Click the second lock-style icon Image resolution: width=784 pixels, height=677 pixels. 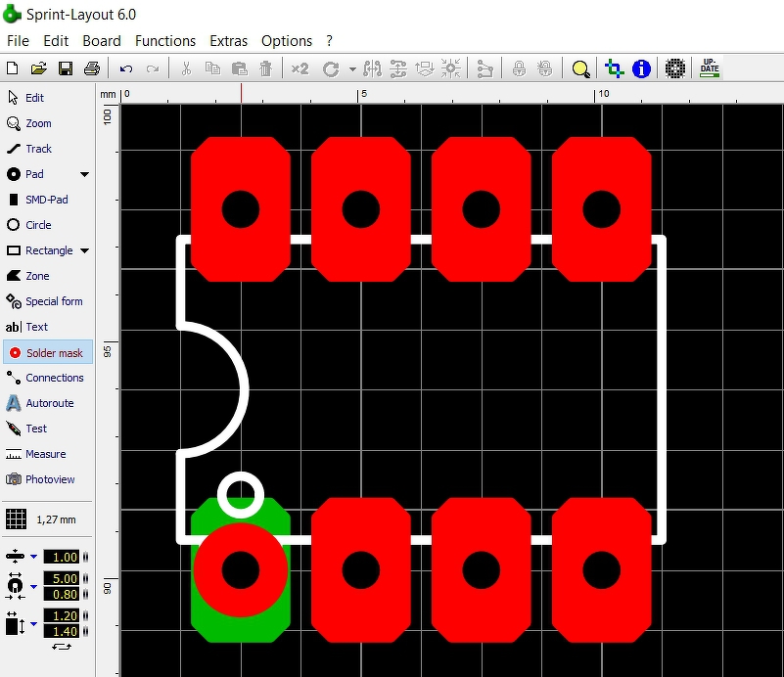pos(545,68)
